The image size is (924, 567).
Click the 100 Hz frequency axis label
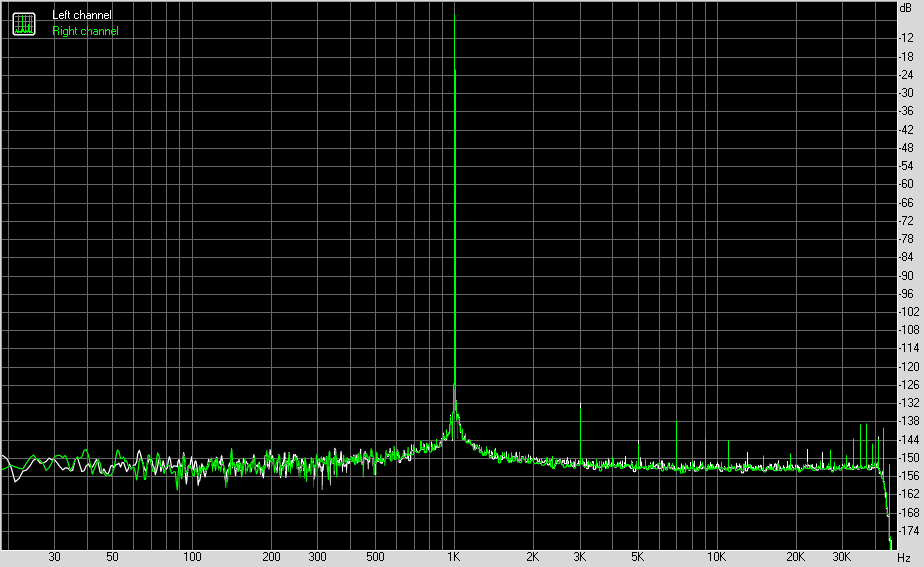pyautogui.click(x=192, y=556)
